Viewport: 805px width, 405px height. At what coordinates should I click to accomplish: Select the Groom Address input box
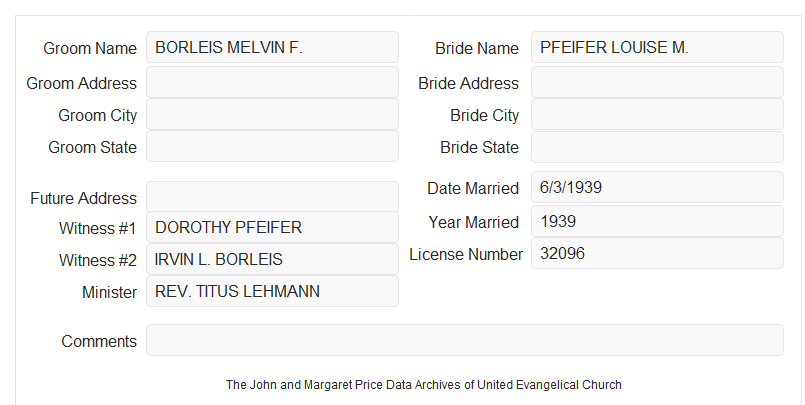[x=272, y=82]
